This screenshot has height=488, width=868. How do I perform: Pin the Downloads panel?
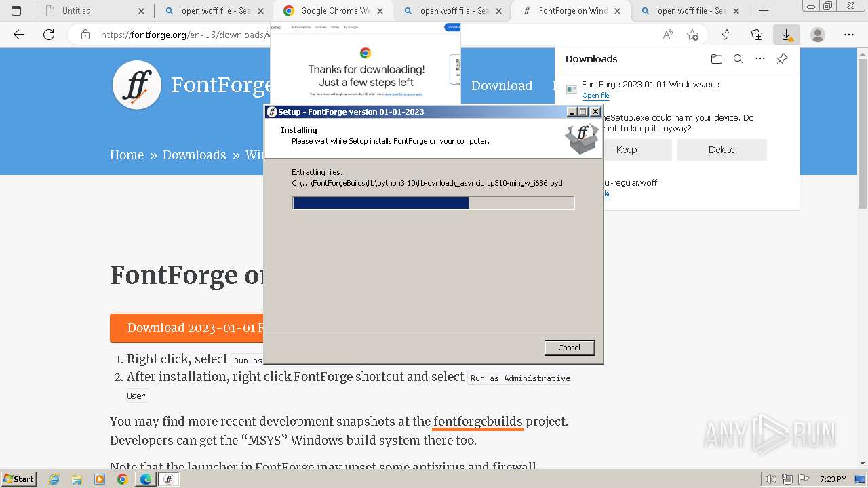point(782,59)
